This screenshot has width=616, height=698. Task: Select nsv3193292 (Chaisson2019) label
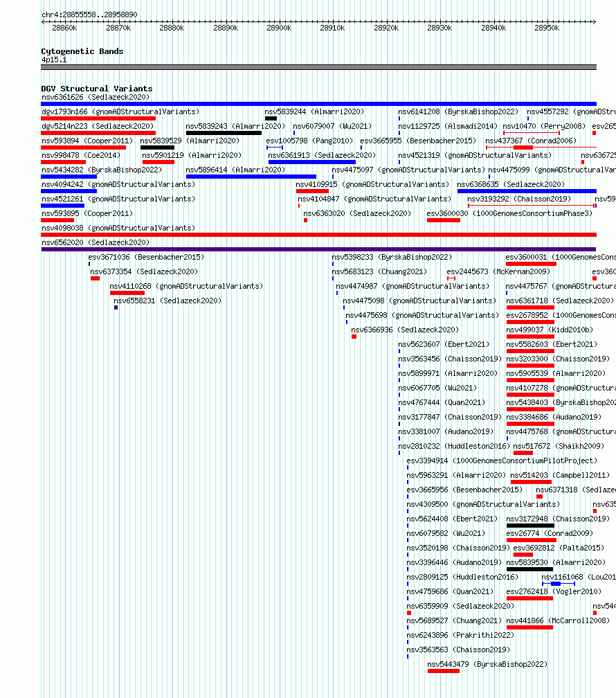pyautogui.click(x=519, y=199)
